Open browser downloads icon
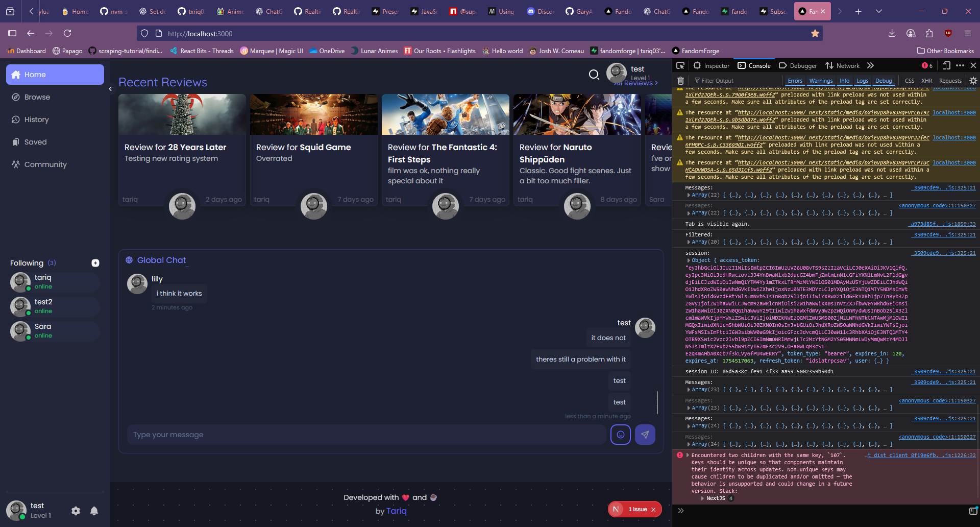This screenshot has height=527, width=980. point(892,33)
